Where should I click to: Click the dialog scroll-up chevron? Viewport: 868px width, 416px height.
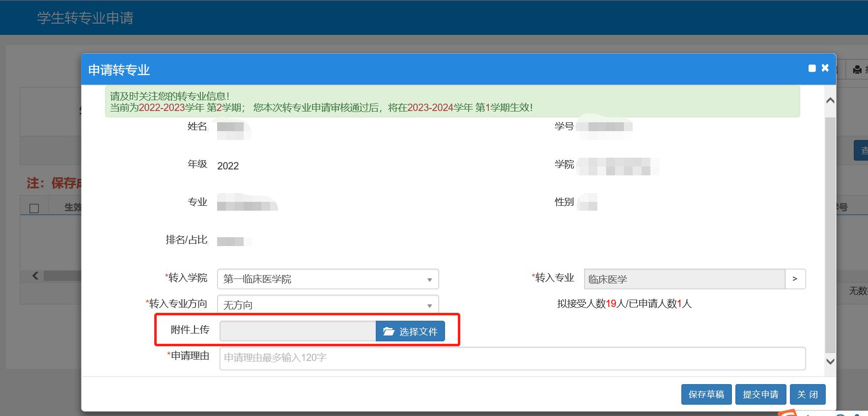point(830,100)
